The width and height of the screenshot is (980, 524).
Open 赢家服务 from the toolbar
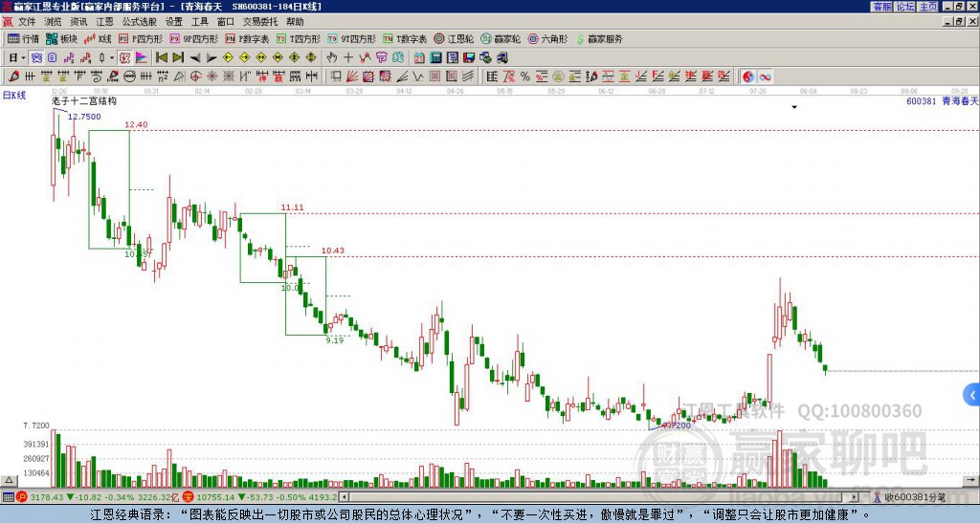click(x=599, y=38)
